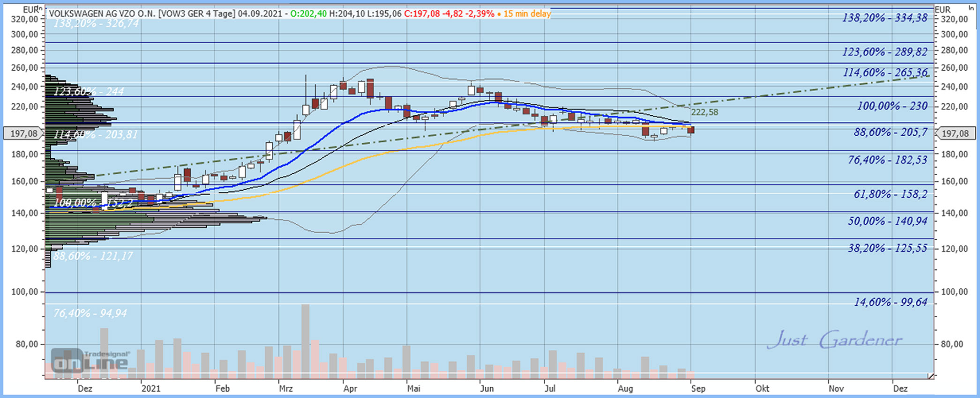Click the trendline value label 222,58

(x=704, y=112)
